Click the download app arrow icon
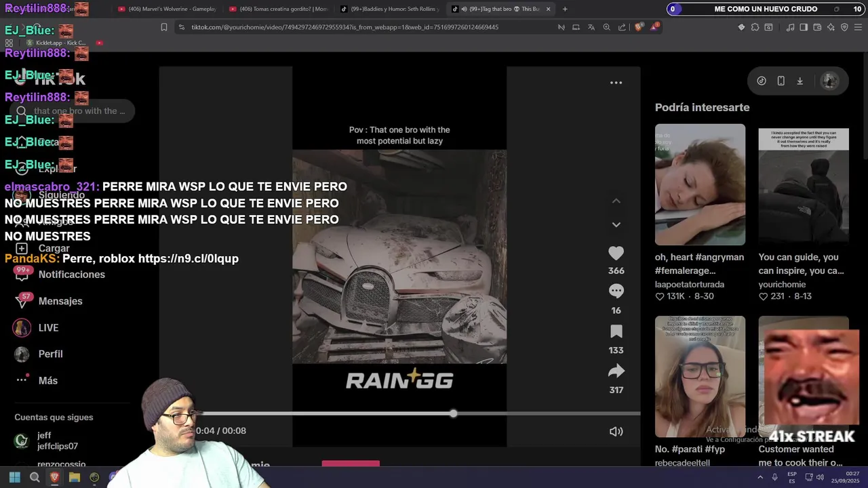This screenshot has height=488, width=868. 800,81
